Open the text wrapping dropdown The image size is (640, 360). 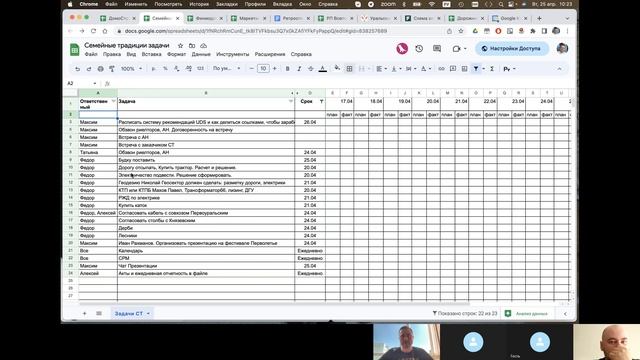(x=411, y=69)
